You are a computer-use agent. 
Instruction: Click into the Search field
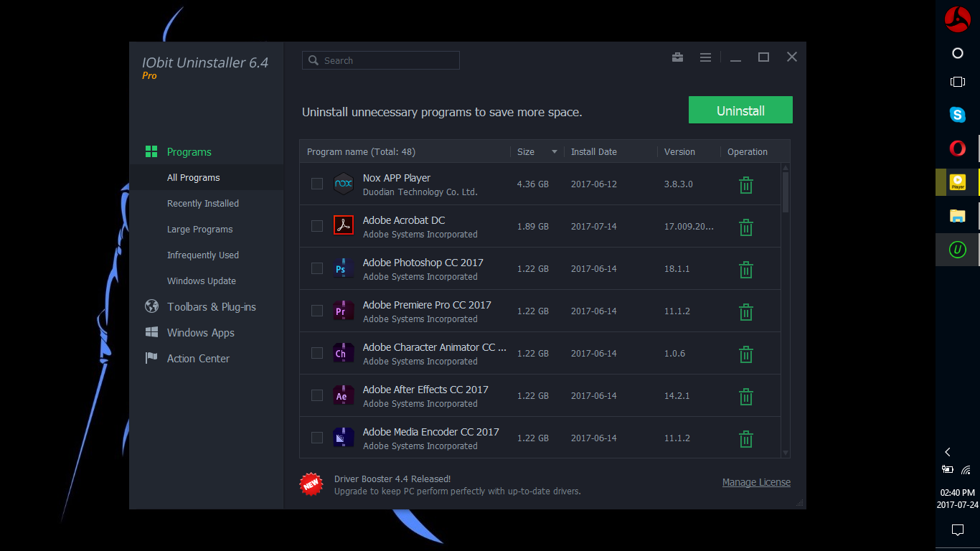(381, 60)
